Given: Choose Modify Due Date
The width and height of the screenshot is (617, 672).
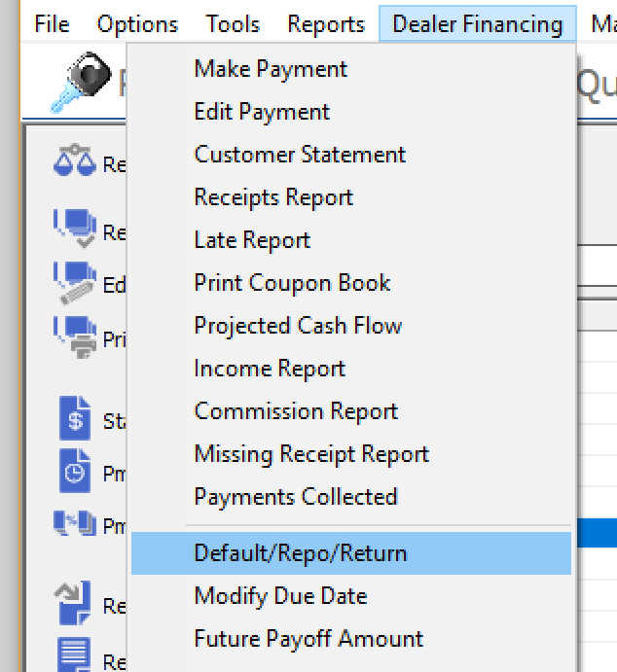Looking at the screenshot, I should [280, 596].
